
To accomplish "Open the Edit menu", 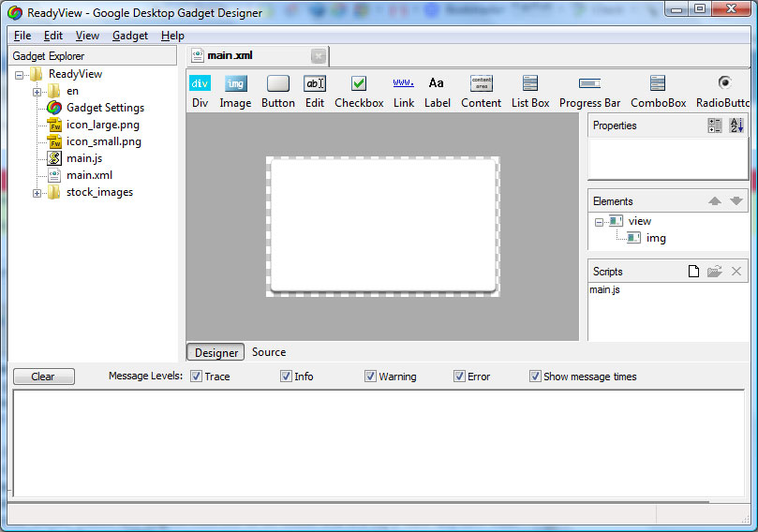I will [53, 36].
